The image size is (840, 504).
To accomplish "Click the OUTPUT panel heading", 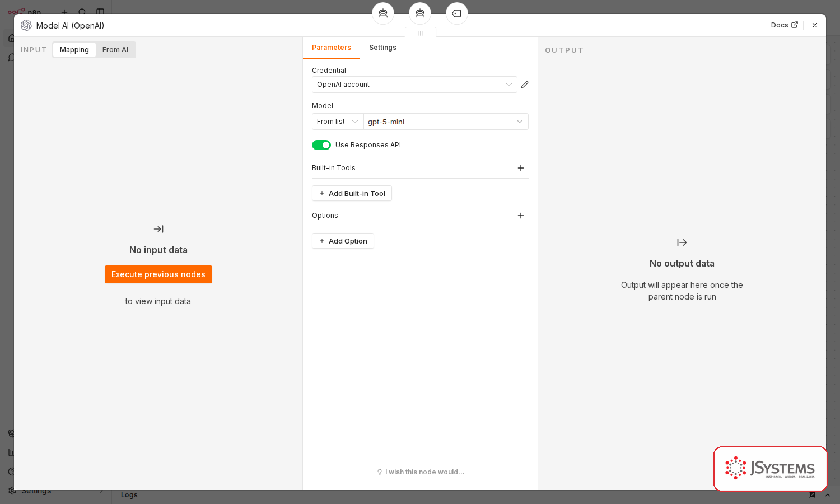I will pyautogui.click(x=564, y=50).
